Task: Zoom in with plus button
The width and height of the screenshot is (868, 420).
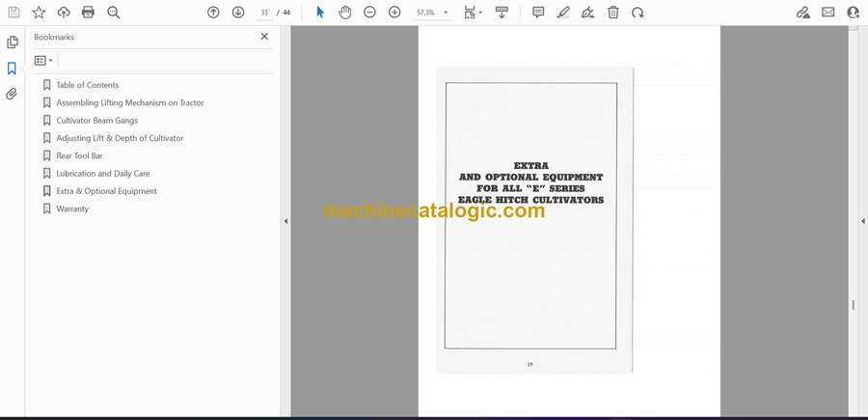Action: pos(394,13)
